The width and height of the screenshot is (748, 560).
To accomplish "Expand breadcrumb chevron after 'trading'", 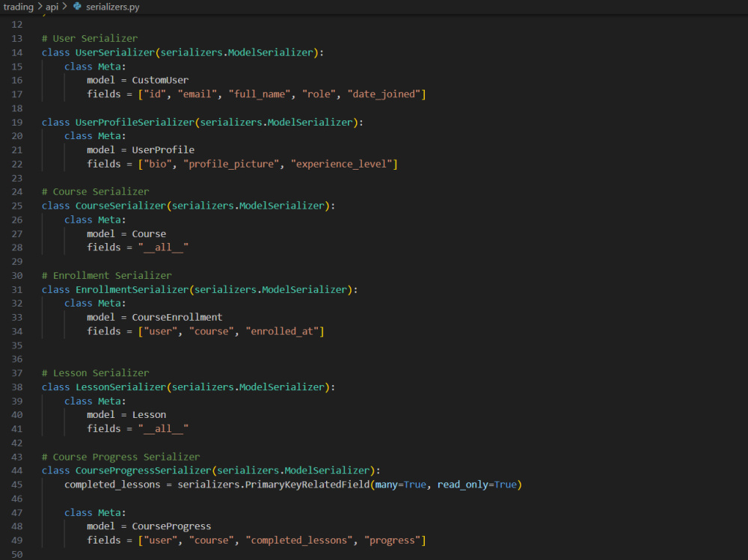I will [x=40, y=7].
